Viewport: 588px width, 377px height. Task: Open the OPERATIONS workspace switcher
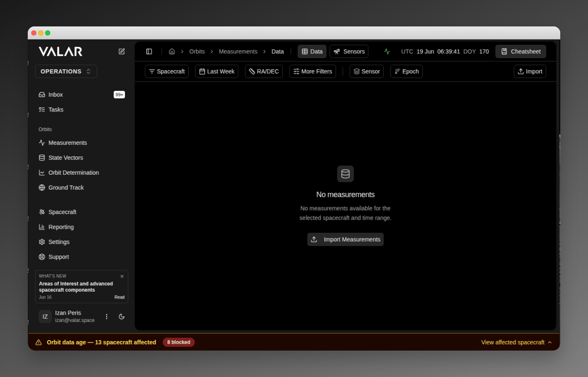66,71
